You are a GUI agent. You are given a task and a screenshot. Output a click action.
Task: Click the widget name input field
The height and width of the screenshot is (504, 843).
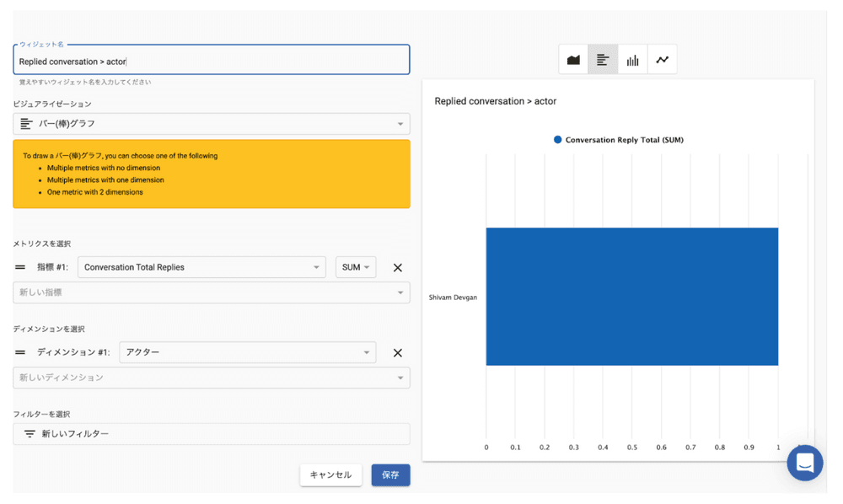(x=211, y=62)
